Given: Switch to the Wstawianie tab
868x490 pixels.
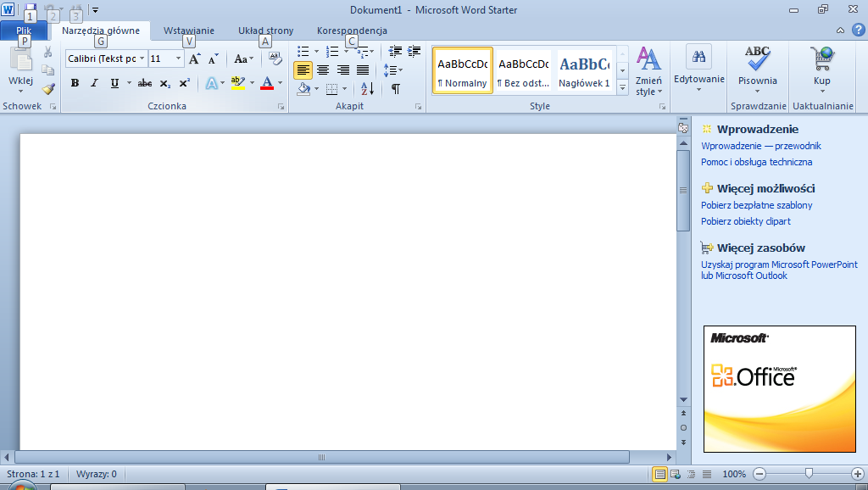Looking at the screenshot, I should tap(189, 31).
